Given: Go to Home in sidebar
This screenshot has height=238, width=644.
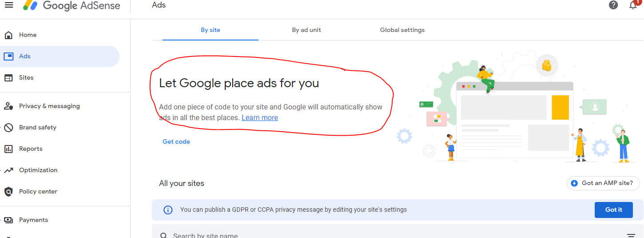Looking at the screenshot, I should pyautogui.click(x=60, y=35).
